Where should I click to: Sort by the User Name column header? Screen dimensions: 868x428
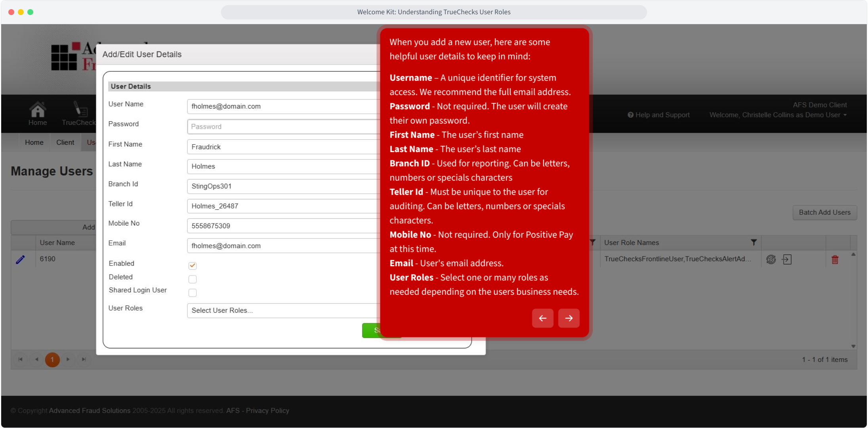(57, 243)
